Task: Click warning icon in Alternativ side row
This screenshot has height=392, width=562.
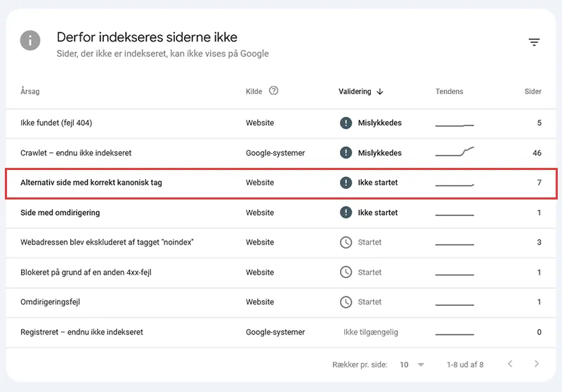Action: coord(346,183)
